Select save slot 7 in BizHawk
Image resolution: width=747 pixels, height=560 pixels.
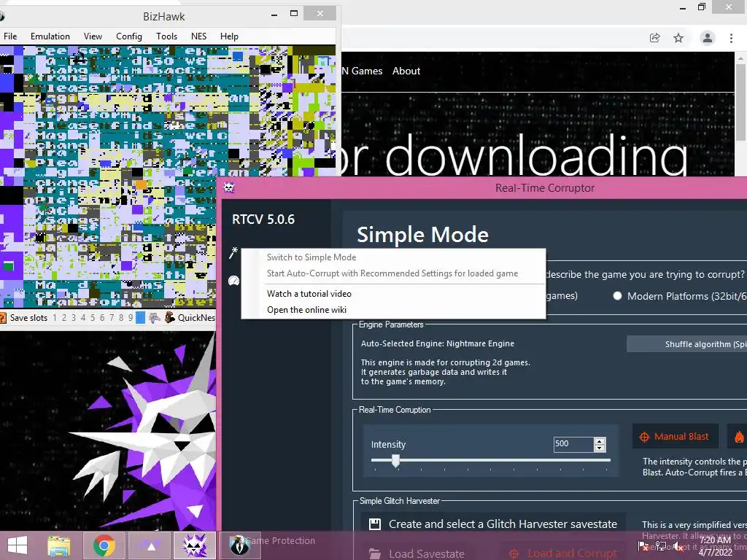pos(112,318)
